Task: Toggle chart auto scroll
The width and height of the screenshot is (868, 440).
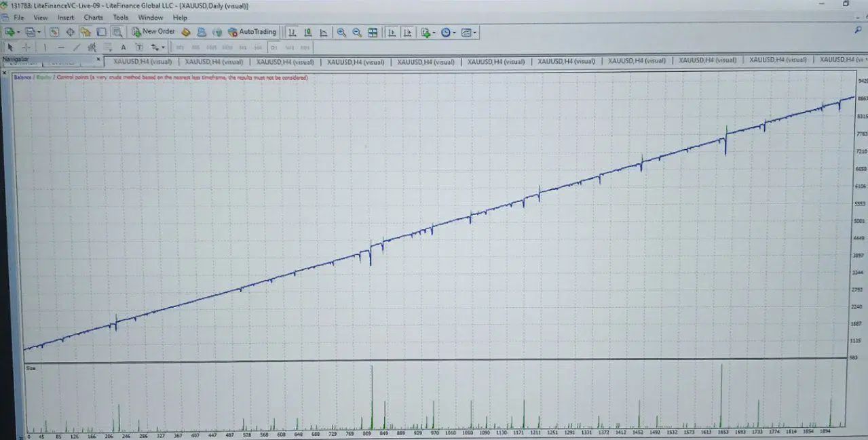Action: 392,32
